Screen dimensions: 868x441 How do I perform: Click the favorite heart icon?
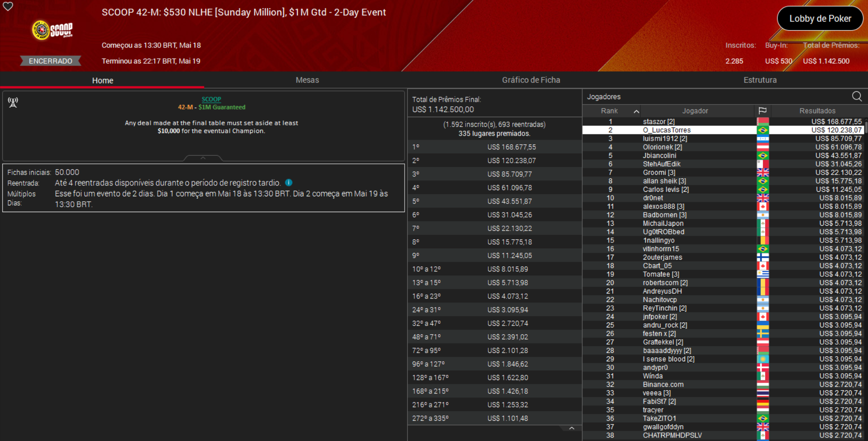(x=8, y=6)
